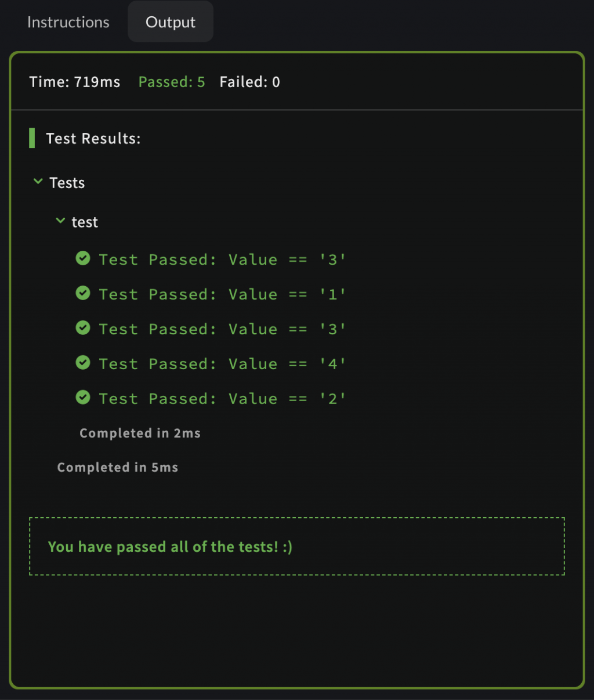Select the 'Test Passed: Value == '1'' line
The height and width of the screenshot is (700, 594).
(x=222, y=294)
